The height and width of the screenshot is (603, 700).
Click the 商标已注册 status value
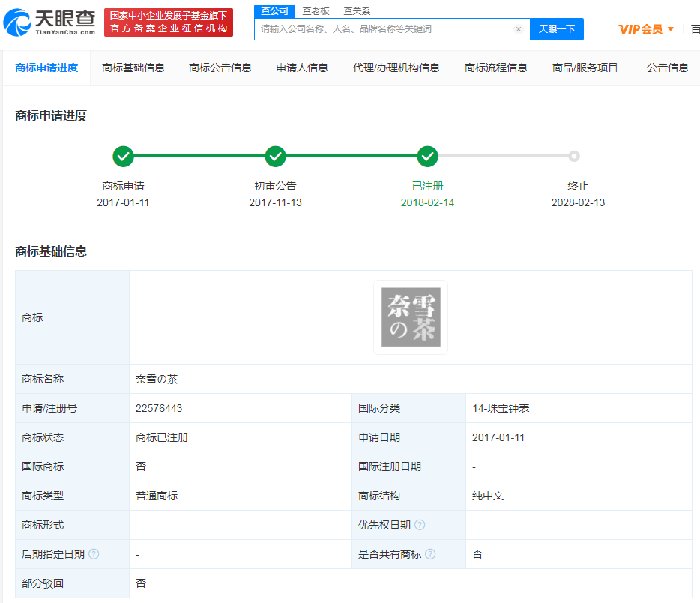[162, 437]
